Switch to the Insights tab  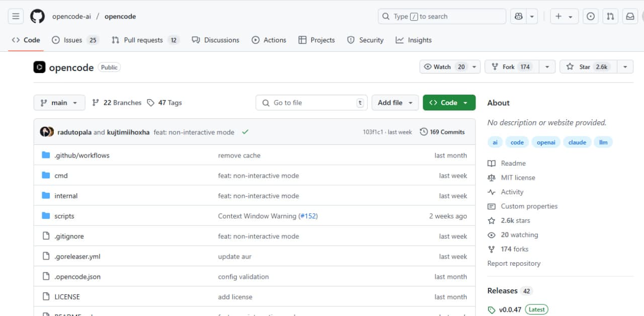[x=414, y=40]
